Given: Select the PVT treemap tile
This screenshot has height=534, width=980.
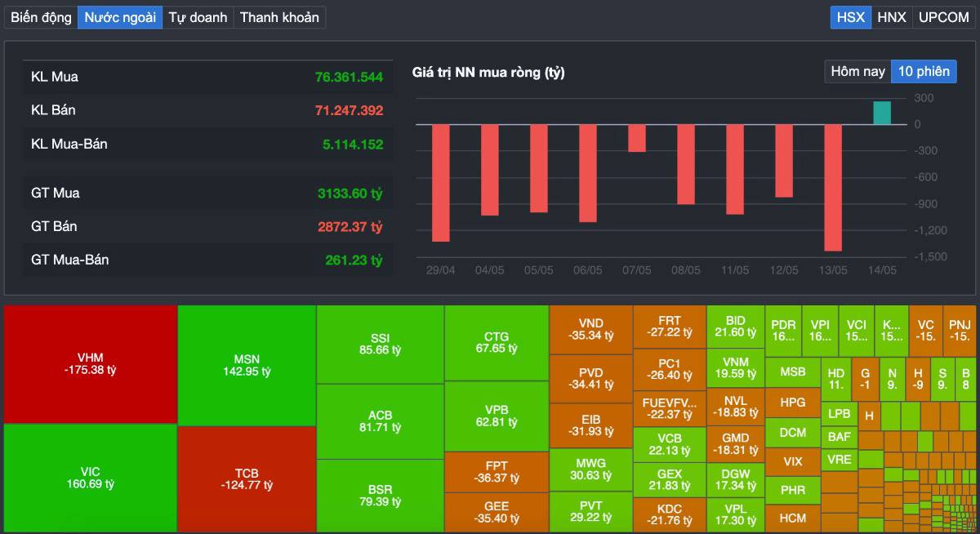Looking at the screenshot, I should click(x=590, y=511).
